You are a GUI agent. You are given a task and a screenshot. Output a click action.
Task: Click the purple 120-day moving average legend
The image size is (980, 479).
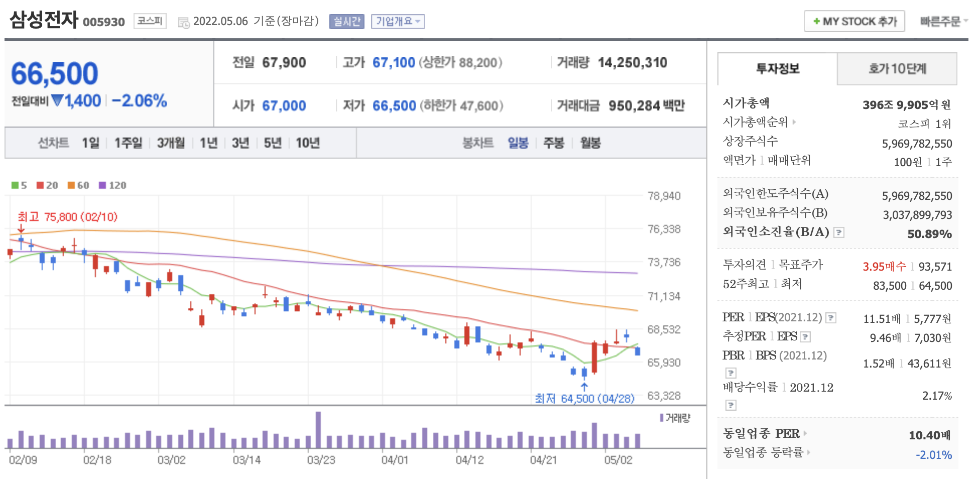pyautogui.click(x=112, y=185)
